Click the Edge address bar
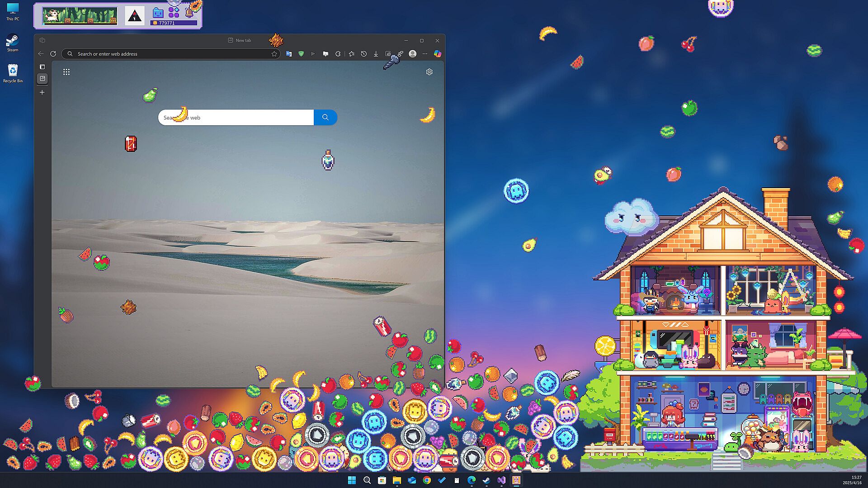This screenshot has height=488, width=868. click(172, 54)
